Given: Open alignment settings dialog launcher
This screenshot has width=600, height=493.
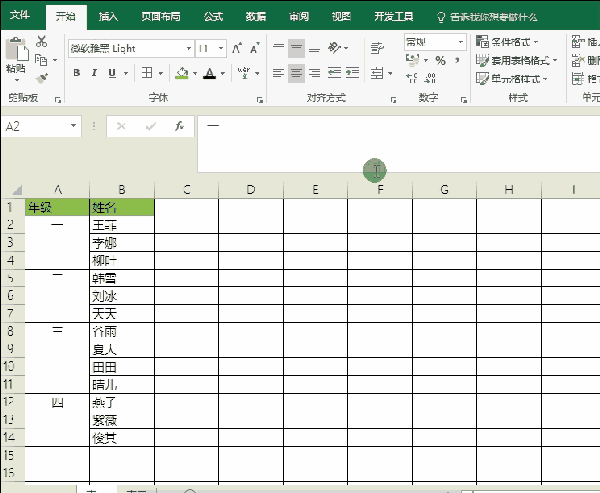Looking at the screenshot, I should (393, 100).
